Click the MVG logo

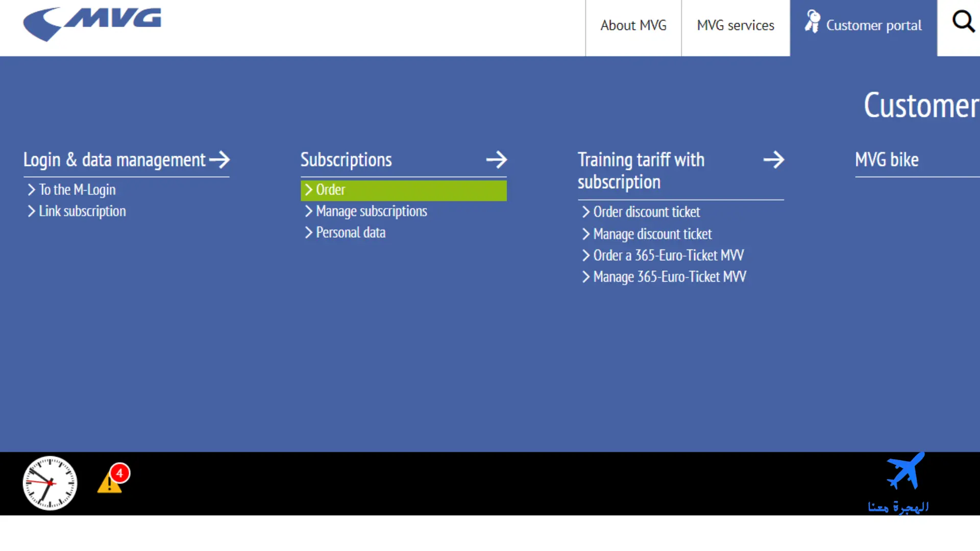[92, 23]
